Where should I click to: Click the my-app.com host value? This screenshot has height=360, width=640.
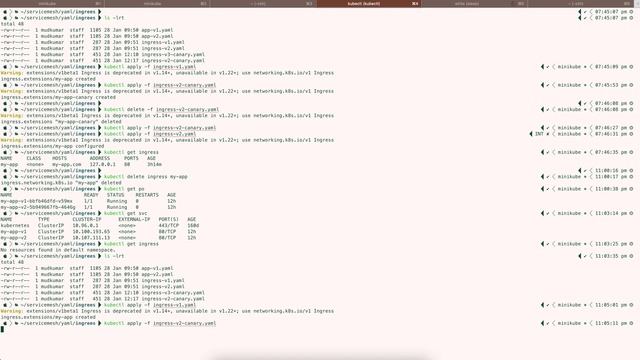(x=67, y=164)
